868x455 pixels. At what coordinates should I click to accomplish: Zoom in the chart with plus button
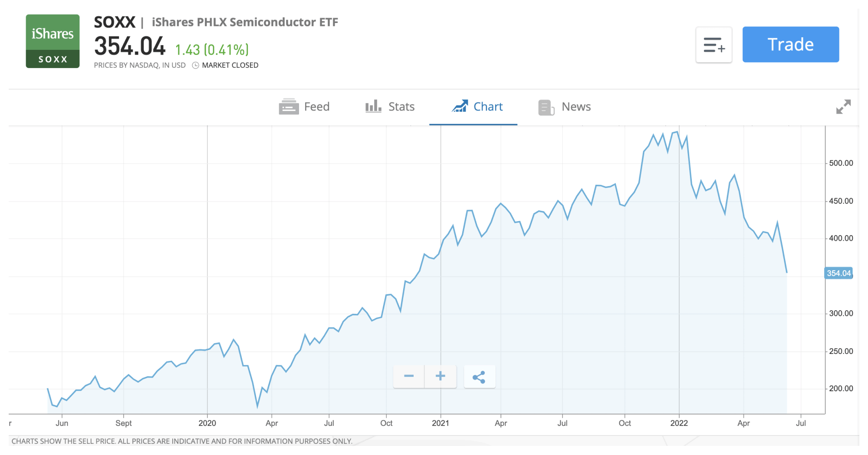(x=441, y=376)
